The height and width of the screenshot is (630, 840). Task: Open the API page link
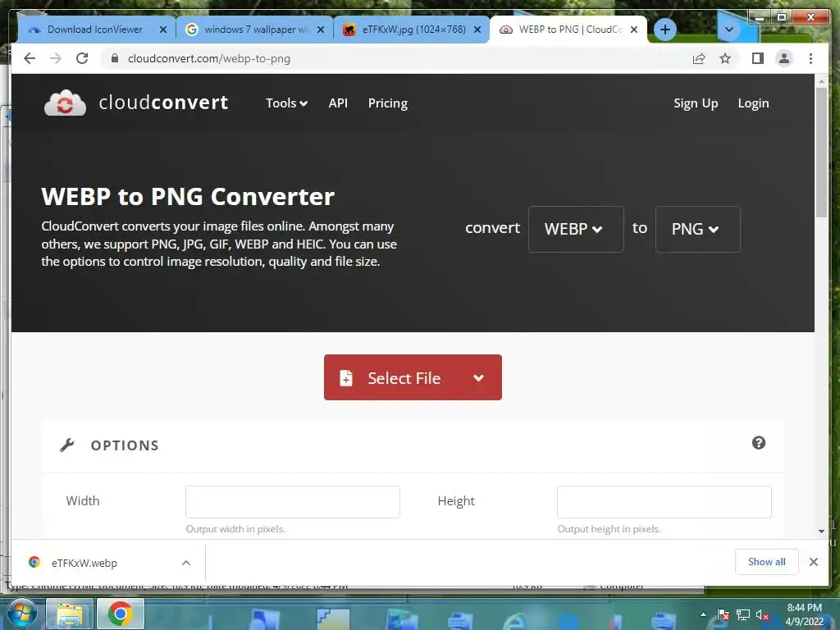[338, 103]
